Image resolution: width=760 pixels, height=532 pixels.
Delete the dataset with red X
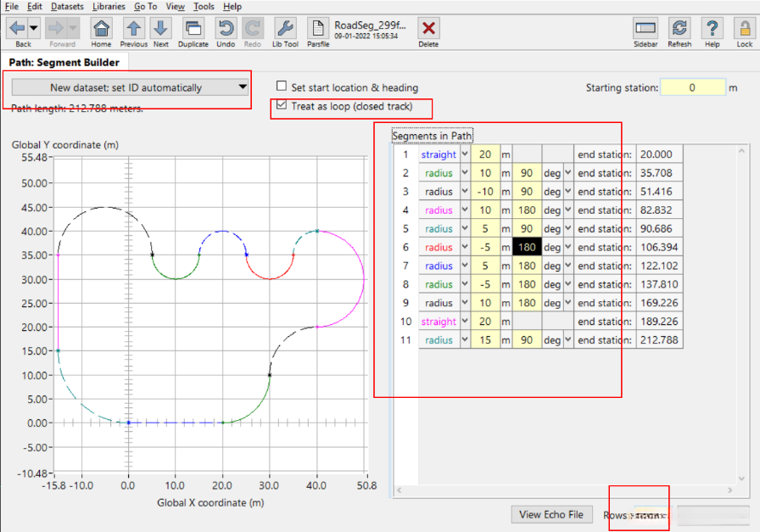tap(429, 29)
